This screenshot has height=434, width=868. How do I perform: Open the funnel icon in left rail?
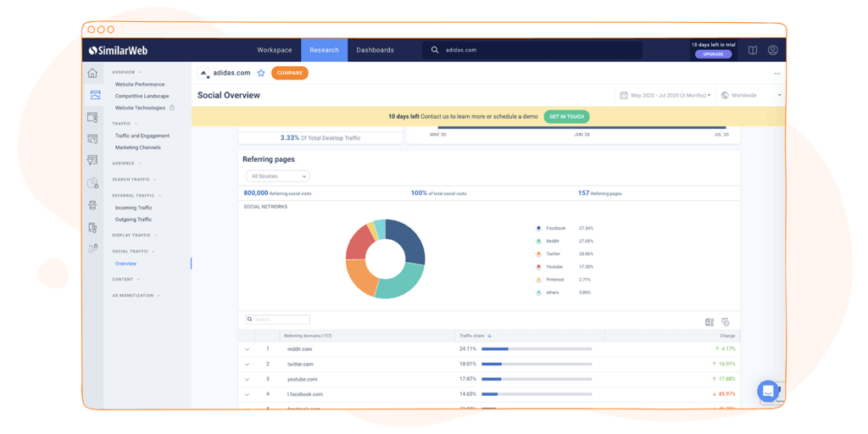[x=92, y=160]
